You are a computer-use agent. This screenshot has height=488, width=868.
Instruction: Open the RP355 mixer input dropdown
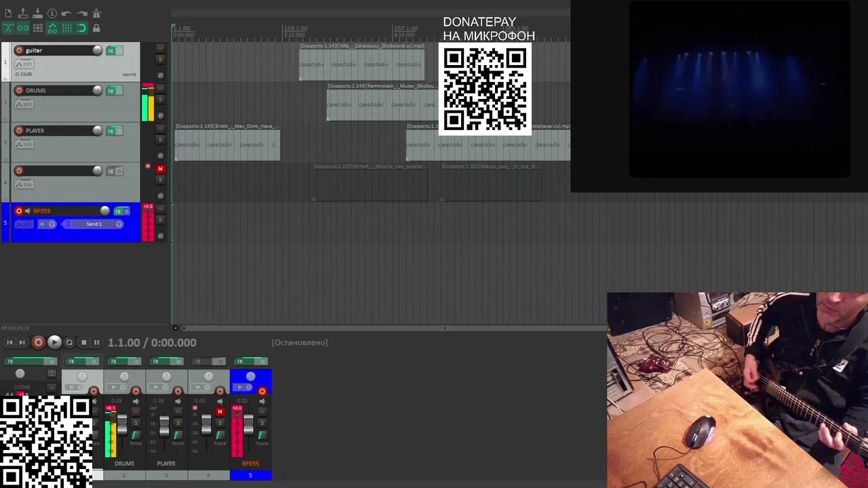coord(242,388)
